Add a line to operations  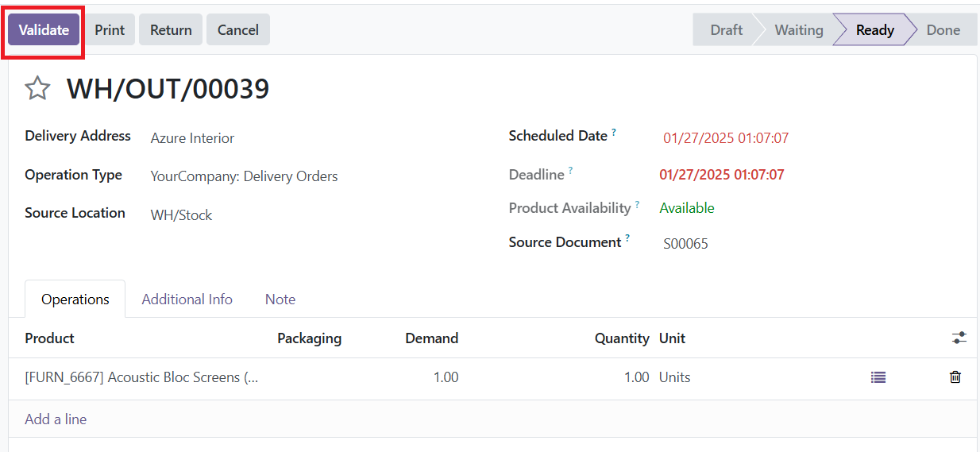point(56,419)
